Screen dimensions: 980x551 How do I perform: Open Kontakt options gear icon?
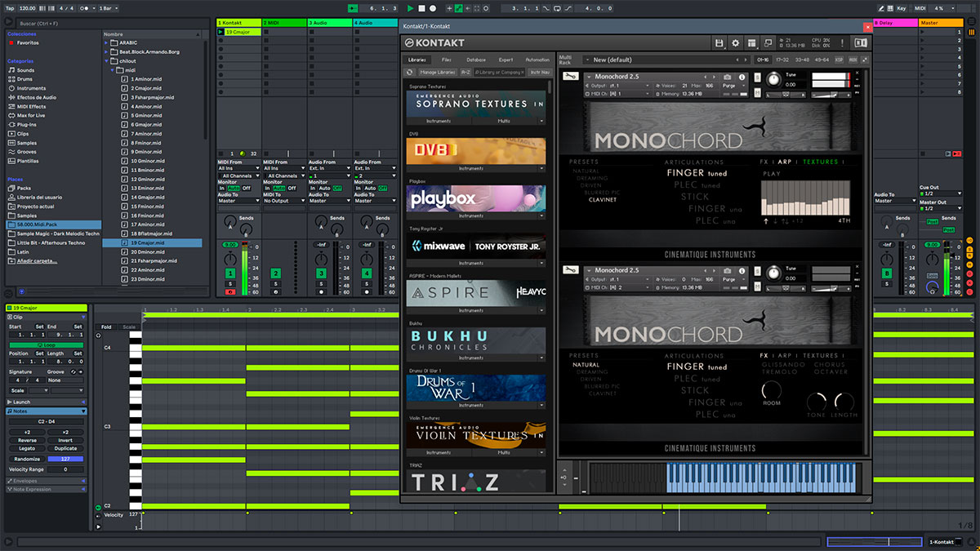click(735, 42)
